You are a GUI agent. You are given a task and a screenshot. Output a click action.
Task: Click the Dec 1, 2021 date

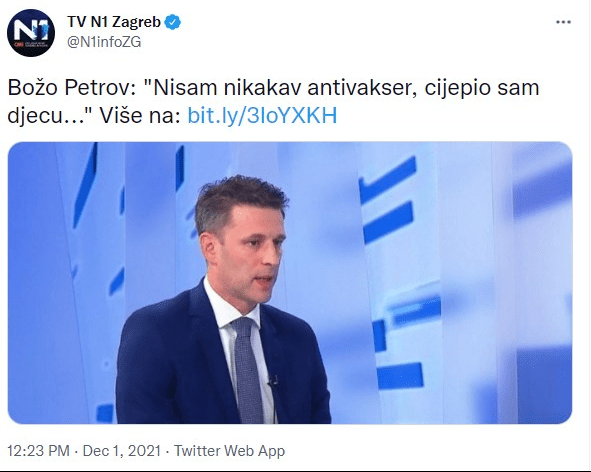(x=121, y=451)
